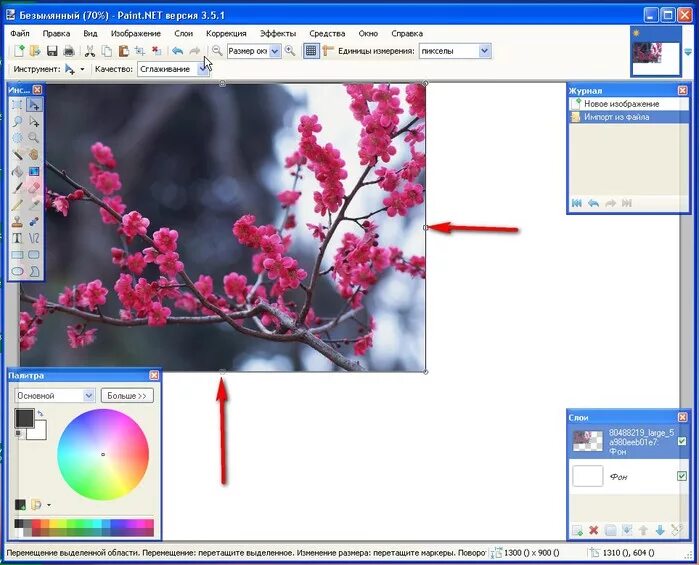Select the Text tool

point(17,238)
